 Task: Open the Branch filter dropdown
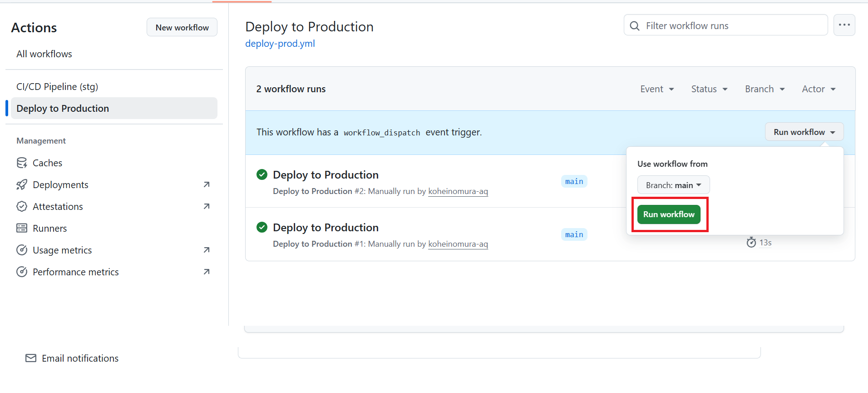(x=764, y=89)
